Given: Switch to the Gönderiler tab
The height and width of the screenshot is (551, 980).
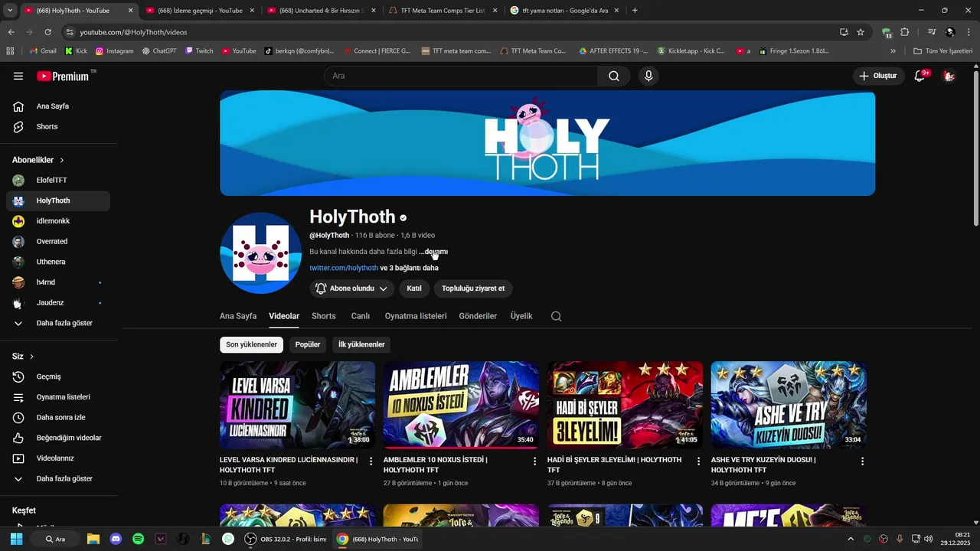Looking at the screenshot, I should [x=478, y=316].
